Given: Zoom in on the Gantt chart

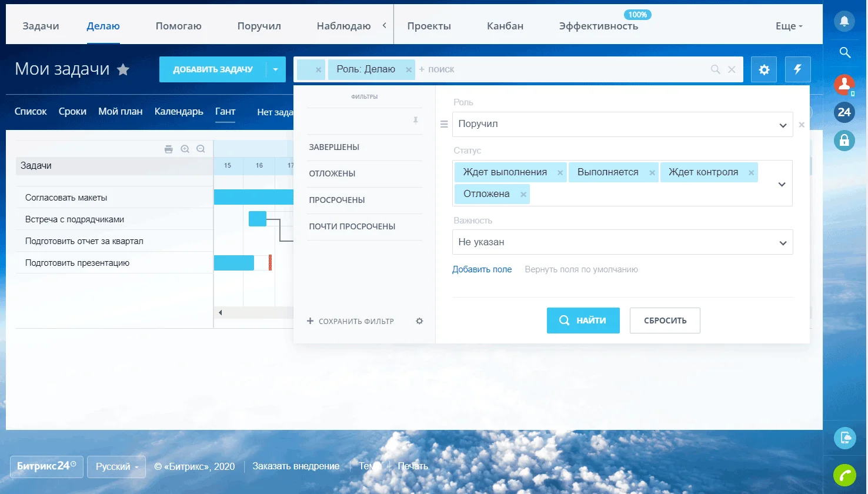Looking at the screenshot, I should tap(185, 149).
